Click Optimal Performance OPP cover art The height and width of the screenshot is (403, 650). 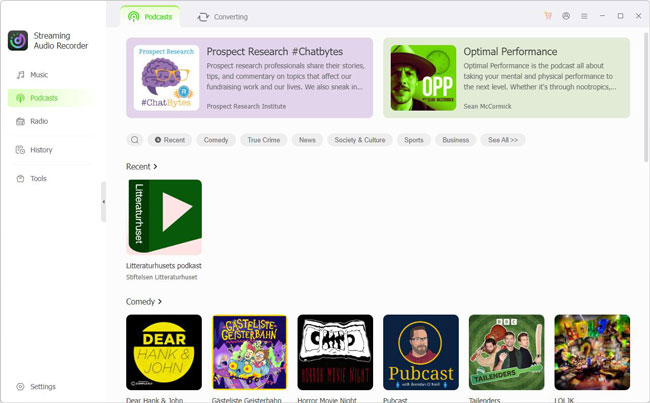coord(423,78)
